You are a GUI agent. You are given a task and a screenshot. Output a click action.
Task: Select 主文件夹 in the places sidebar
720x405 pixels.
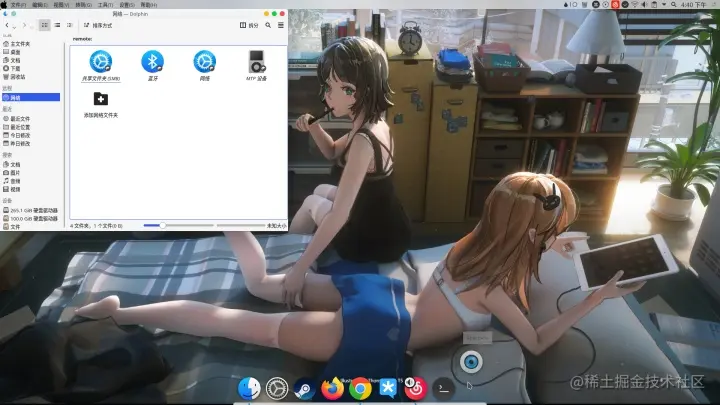point(17,44)
